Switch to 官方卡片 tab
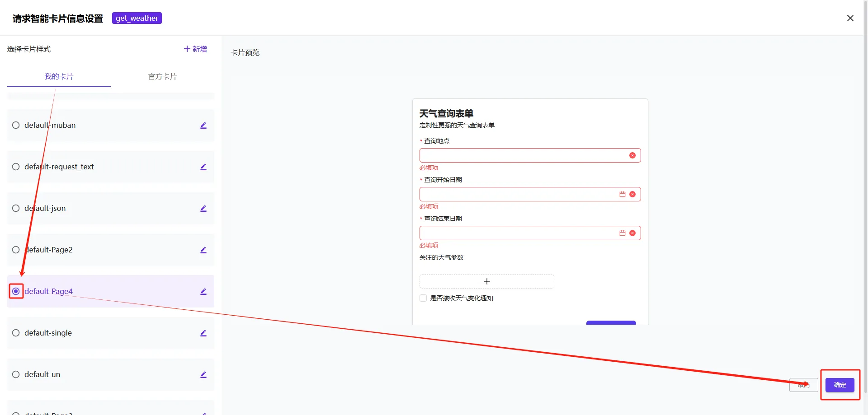The width and height of the screenshot is (868, 415). (x=162, y=76)
